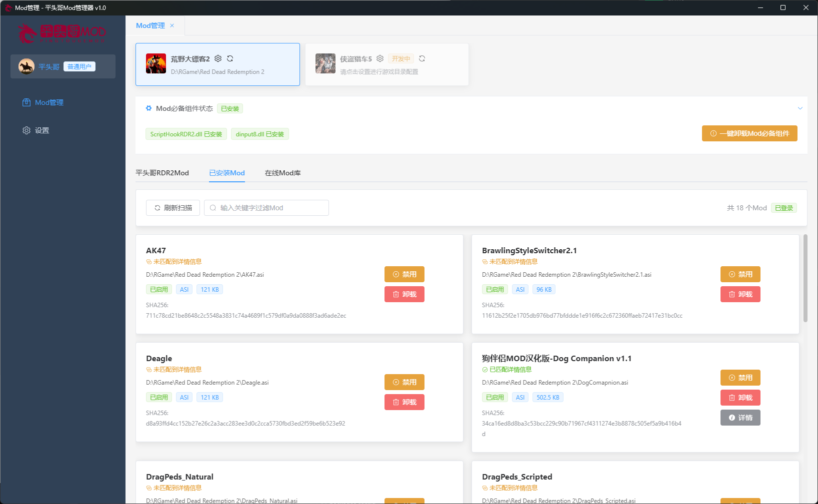
Task: Select the Red Dead Redemption 2 game thumbnail
Action: click(156, 64)
